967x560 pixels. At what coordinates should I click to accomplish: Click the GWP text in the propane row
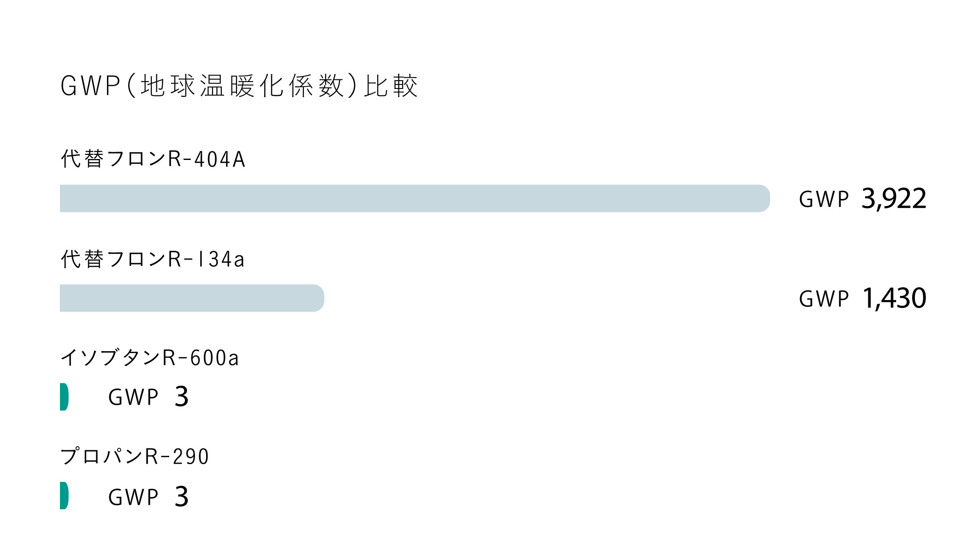pos(133,497)
